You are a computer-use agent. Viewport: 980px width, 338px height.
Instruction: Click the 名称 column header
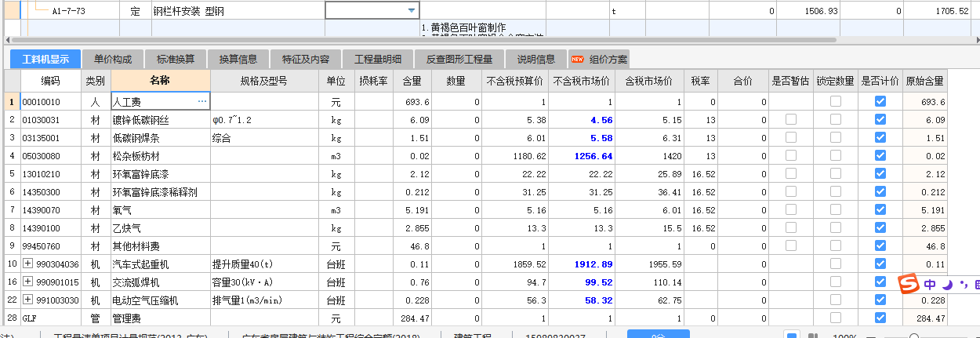pos(160,81)
